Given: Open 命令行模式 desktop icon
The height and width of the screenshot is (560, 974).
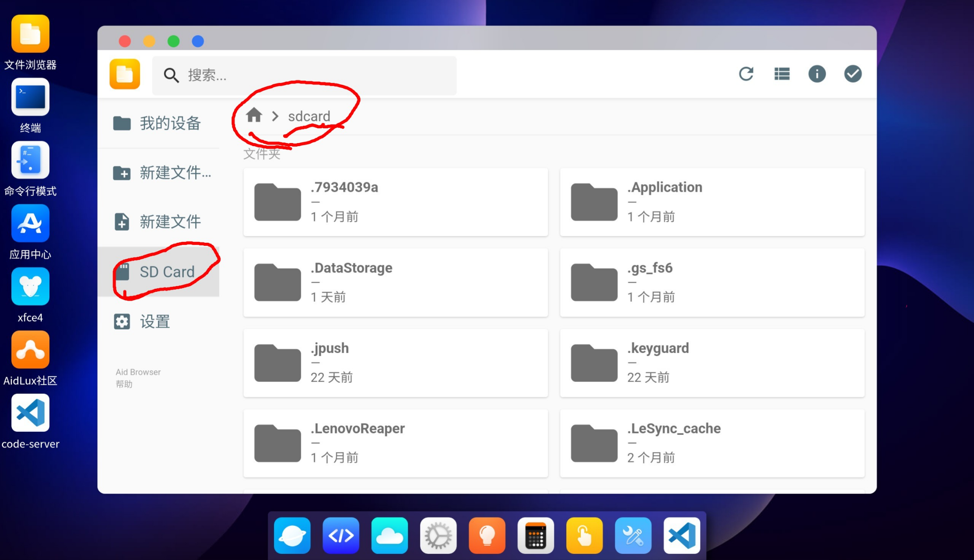Looking at the screenshot, I should pyautogui.click(x=30, y=160).
